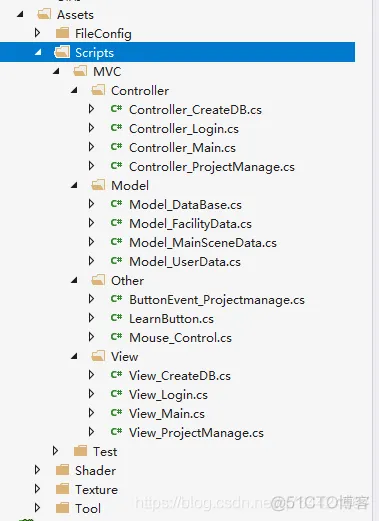This screenshot has width=379, height=521.
Task: Click the Shader folder icon
Action: pos(62,470)
